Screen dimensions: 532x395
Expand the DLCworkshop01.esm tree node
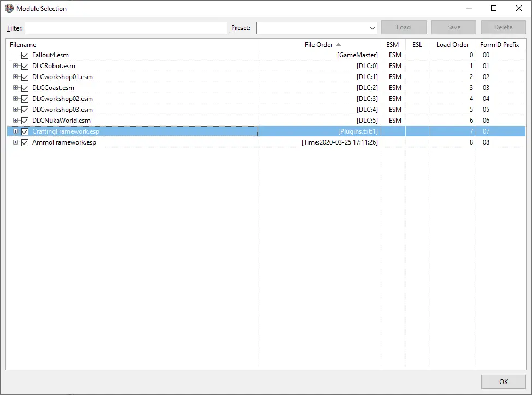[x=16, y=76]
